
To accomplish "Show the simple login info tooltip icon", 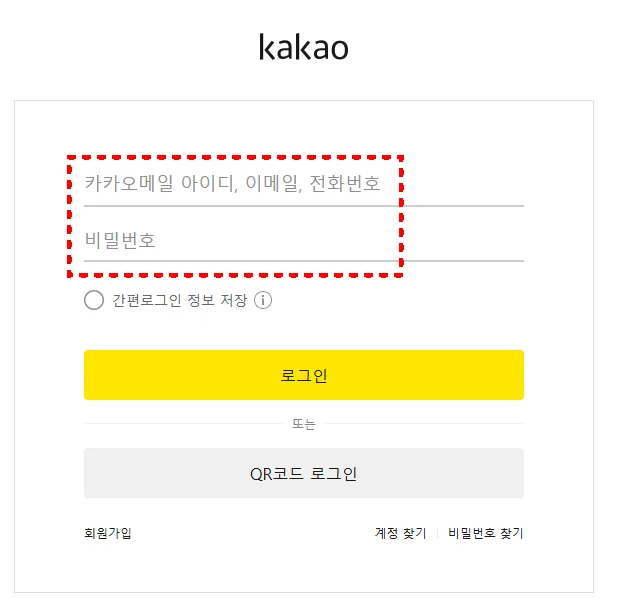I will pos(263,300).
